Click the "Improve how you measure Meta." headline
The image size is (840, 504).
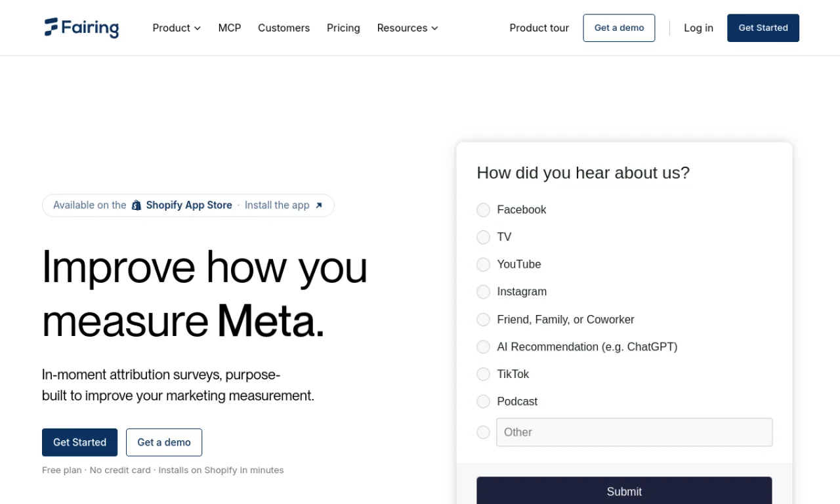coord(205,294)
